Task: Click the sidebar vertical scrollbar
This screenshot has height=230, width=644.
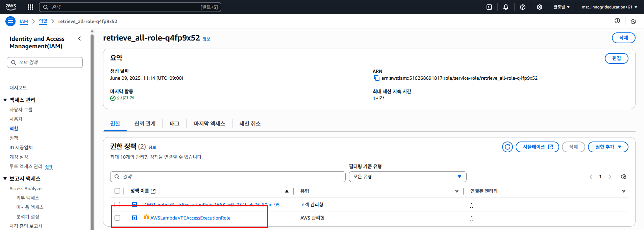Action: pos(92,132)
